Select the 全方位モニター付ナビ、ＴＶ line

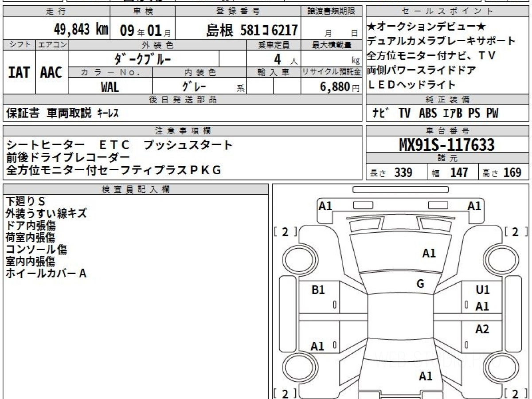pos(431,56)
